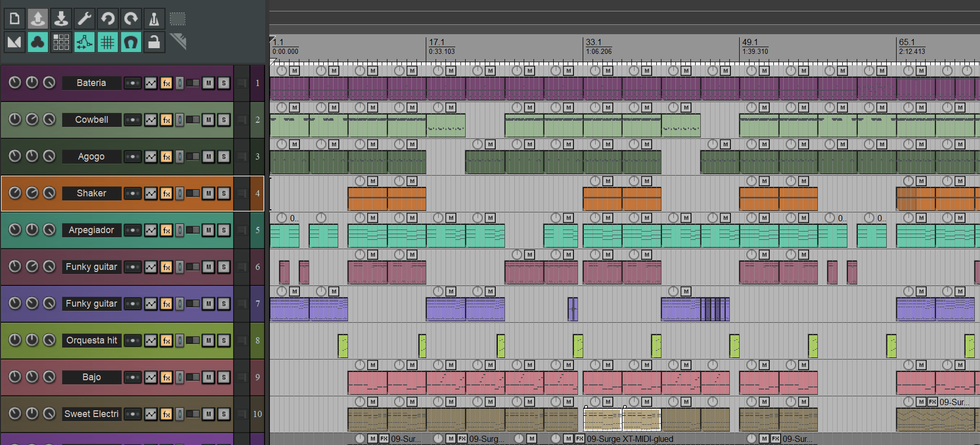Click timeline marker at measure 17.1

[437, 42]
